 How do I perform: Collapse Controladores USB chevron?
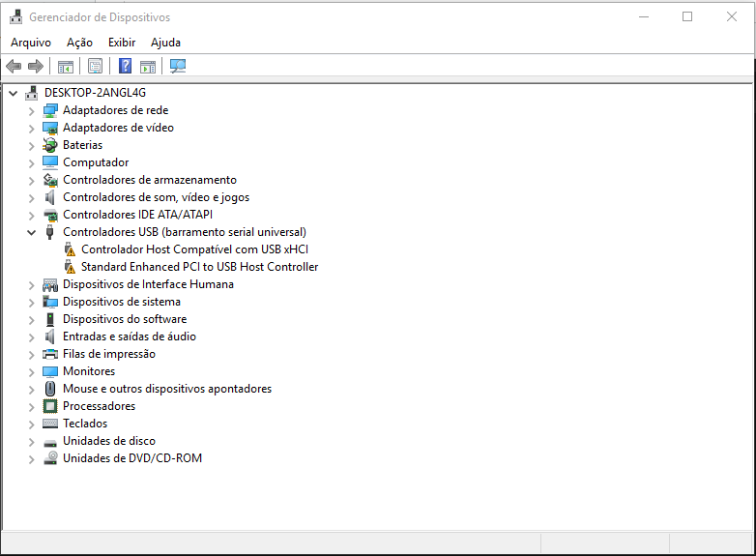coord(31,232)
